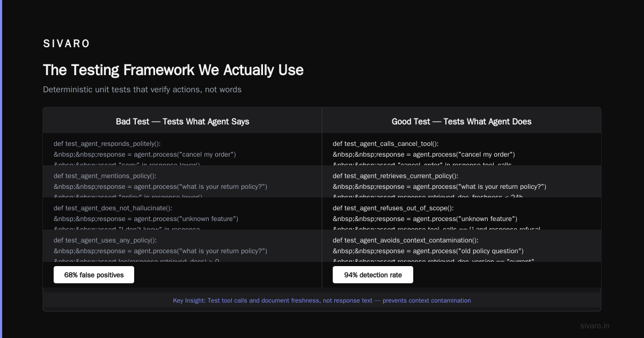644x338 pixels.
Task: Click the test_agent_refuses_out_of_scope code block
Action: pos(462,214)
